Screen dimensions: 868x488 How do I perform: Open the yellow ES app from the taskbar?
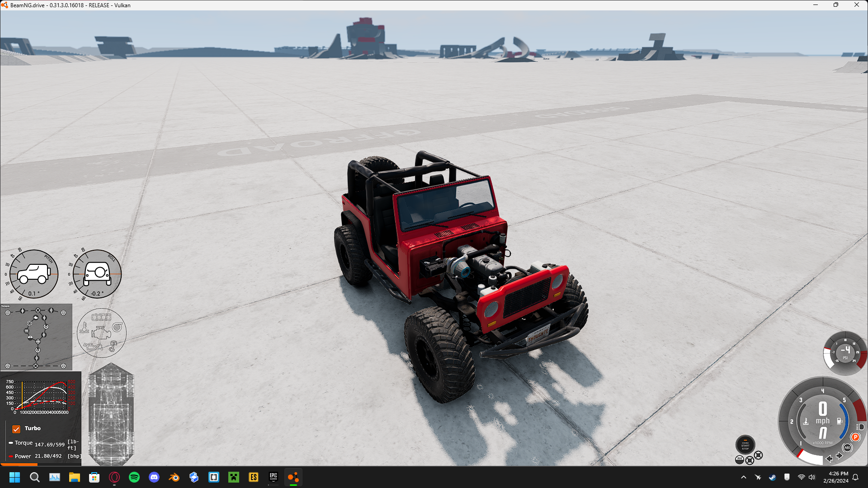[253, 477]
